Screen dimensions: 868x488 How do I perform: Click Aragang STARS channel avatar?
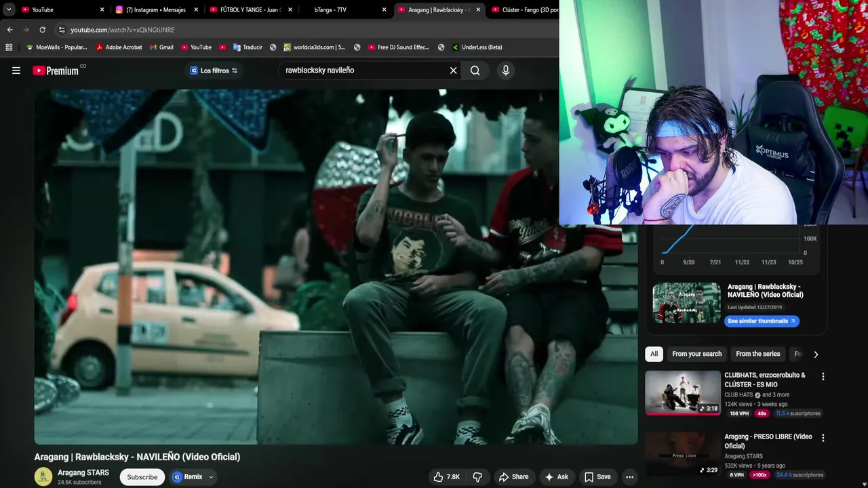[x=43, y=476]
